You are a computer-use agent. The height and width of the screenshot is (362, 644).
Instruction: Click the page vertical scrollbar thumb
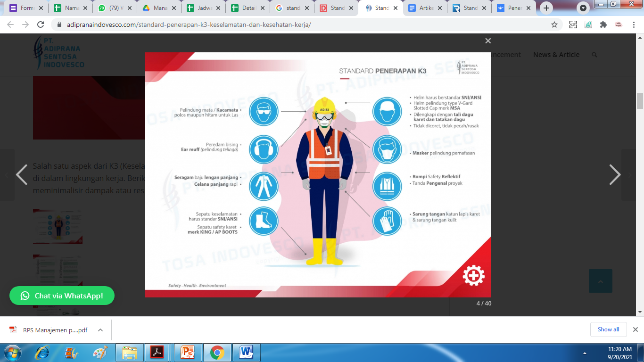[640, 101]
